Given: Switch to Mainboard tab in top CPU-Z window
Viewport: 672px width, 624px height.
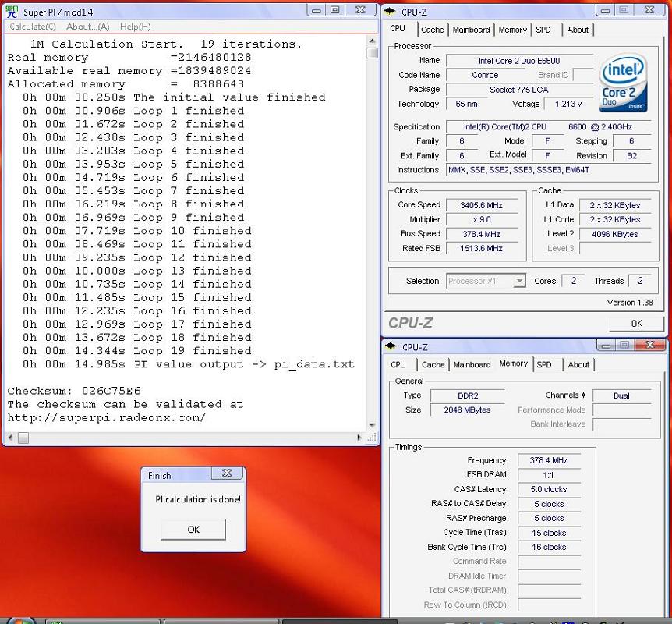Looking at the screenshot, I should 471,30.
